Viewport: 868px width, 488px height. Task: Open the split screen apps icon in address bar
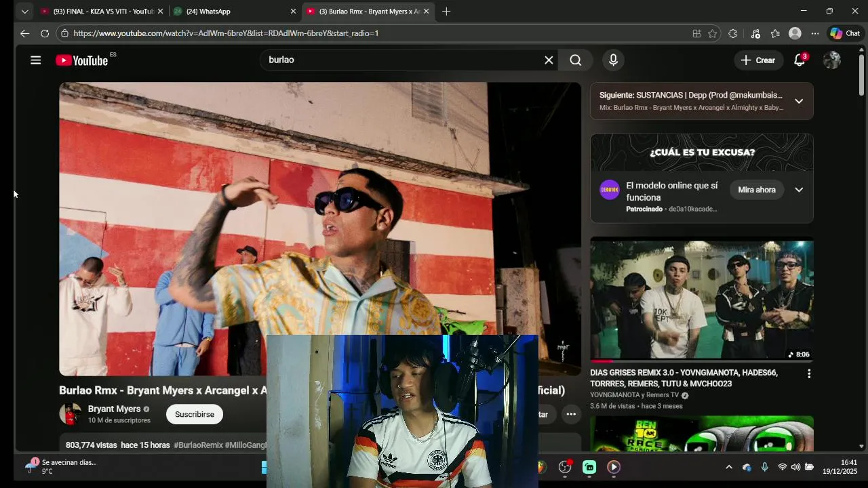696,33
